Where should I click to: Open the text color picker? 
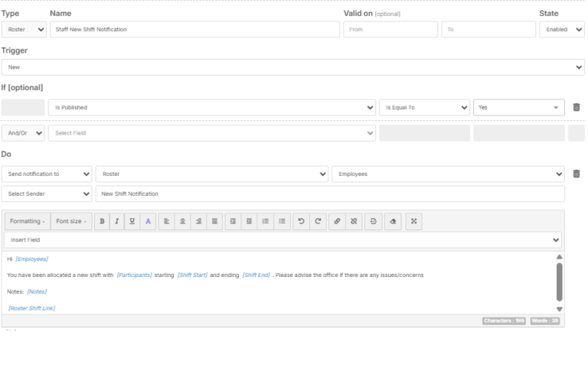point(149,221)
